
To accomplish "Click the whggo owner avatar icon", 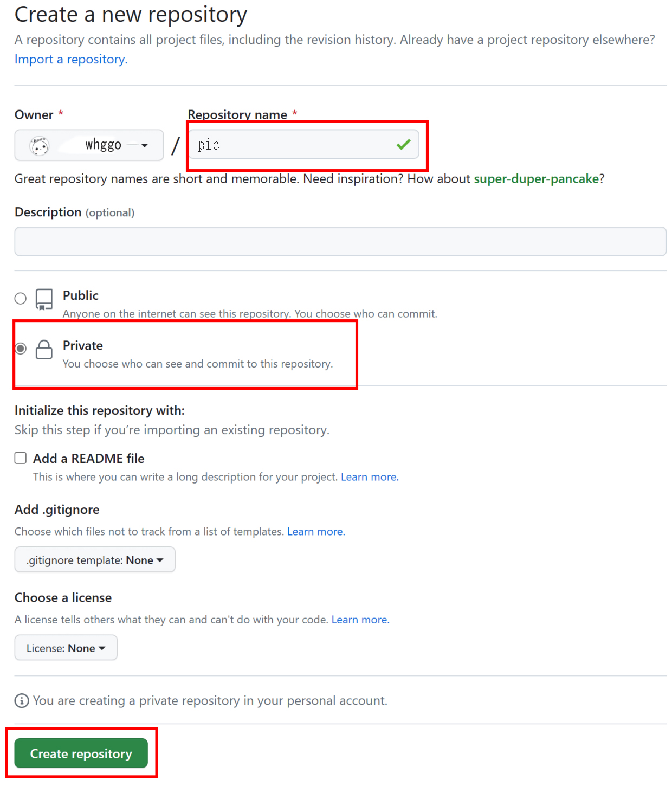I will click(39, 146).
